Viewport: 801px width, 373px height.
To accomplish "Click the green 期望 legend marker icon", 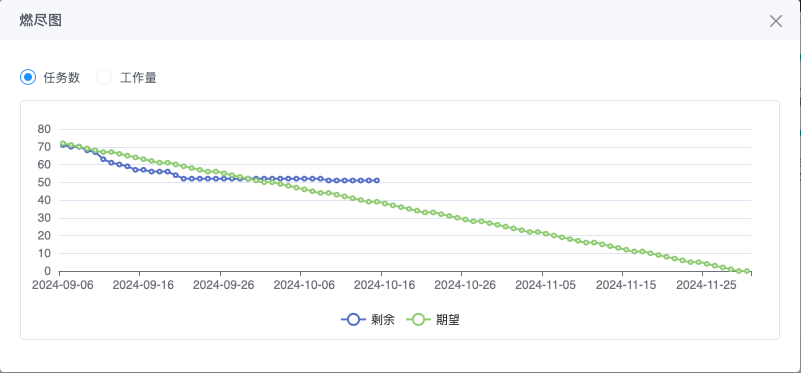I will pyautogui.click(x=418, y=320).
